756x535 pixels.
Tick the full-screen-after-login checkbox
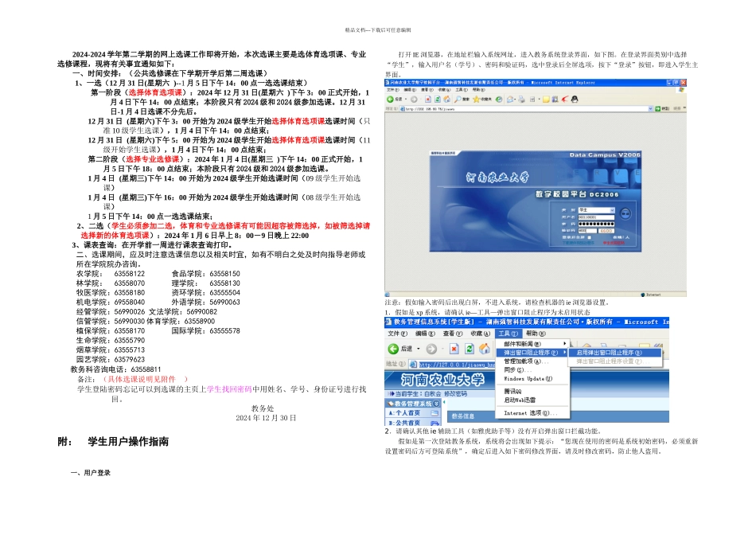(589, 237)
